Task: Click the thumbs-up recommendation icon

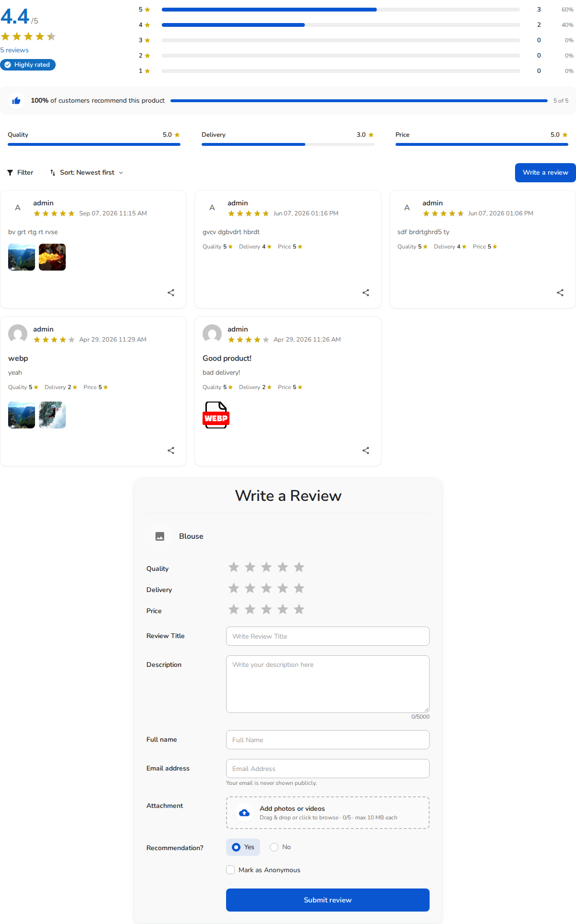Action: 16,101
